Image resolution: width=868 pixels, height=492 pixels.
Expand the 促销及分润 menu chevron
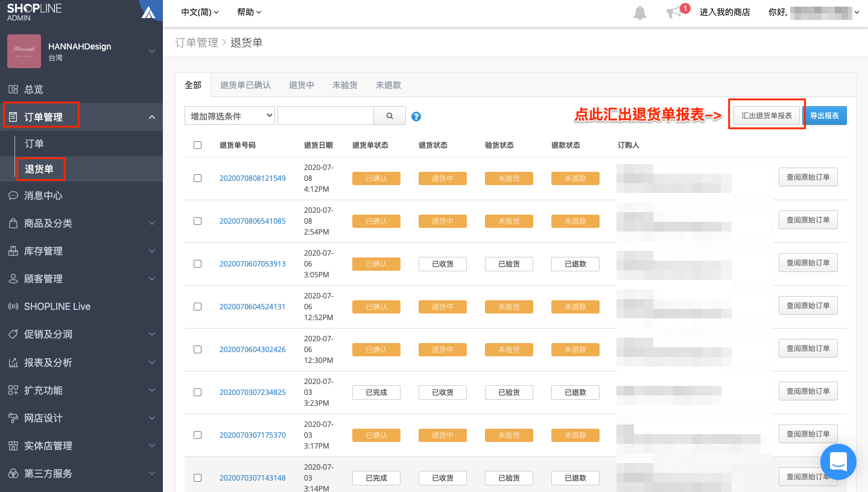[x=152, y=334]
